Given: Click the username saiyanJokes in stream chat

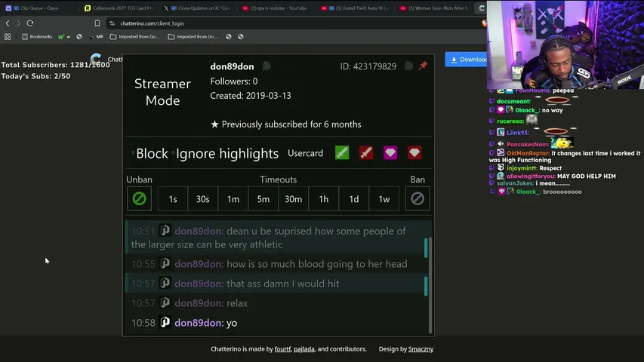Looking at the screenshot, I should point(515,183).
